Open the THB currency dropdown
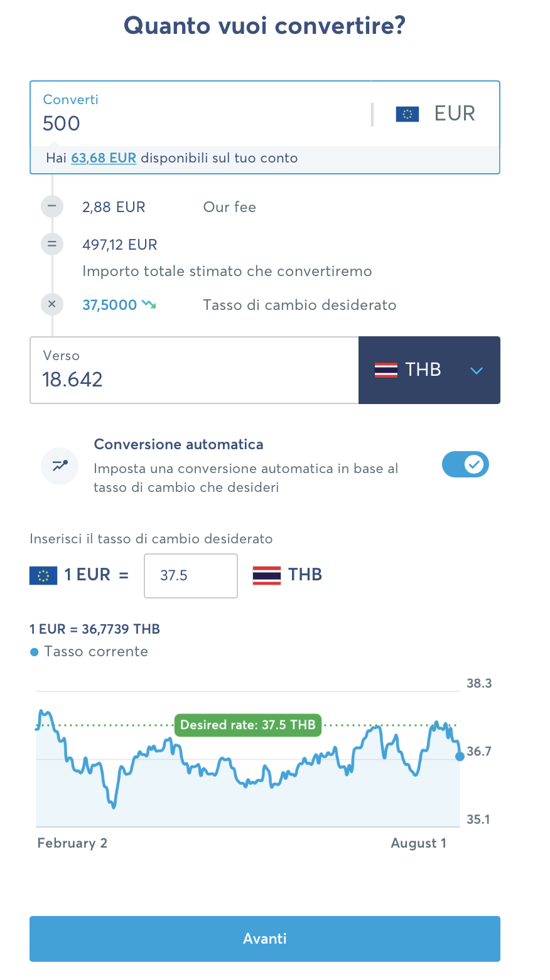 pyautogui.click(x=429, y=370)
